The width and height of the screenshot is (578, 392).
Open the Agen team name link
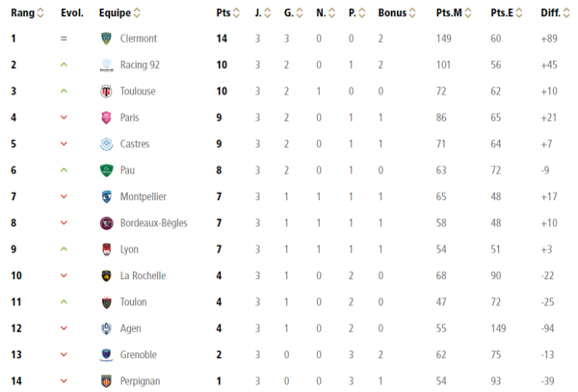coord(133,328)
